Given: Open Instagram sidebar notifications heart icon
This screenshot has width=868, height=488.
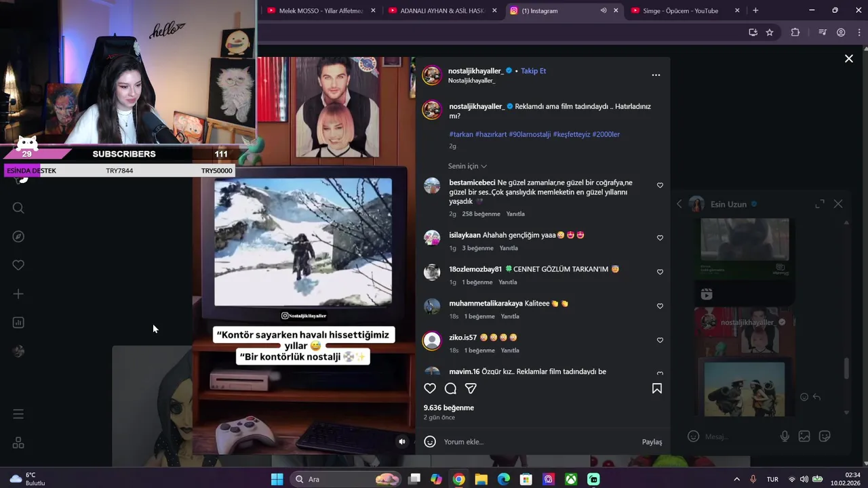Looking at the screenshot, I should tap(18, 265).
